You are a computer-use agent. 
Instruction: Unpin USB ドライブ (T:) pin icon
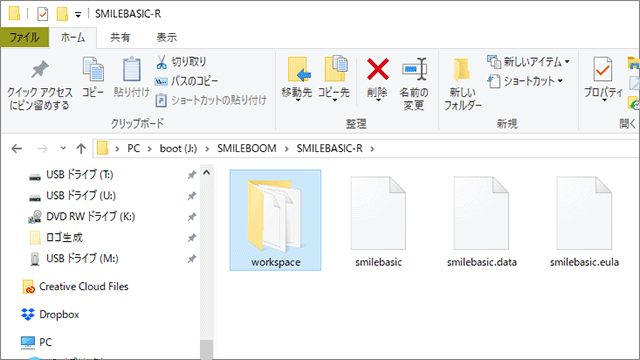(191, 175)
